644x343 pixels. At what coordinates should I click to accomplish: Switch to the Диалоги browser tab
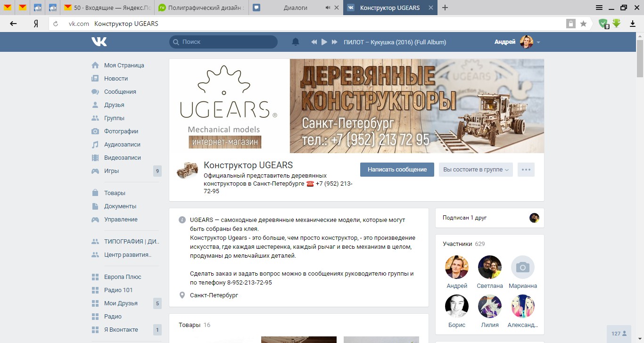tap(296, 8)
